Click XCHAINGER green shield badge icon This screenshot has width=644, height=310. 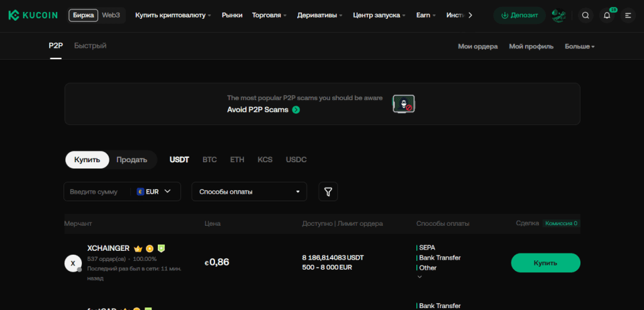pyautogui.click(x=162, y=248)
